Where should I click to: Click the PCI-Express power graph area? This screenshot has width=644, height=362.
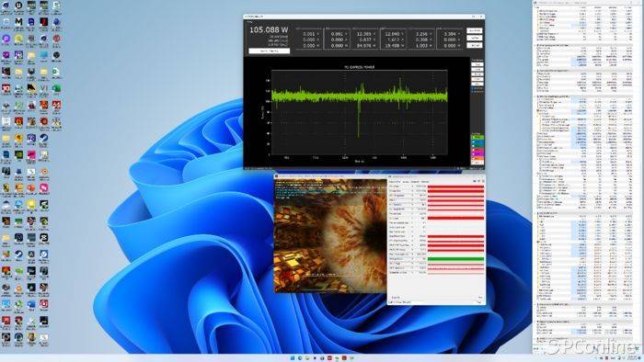(360, 112)
